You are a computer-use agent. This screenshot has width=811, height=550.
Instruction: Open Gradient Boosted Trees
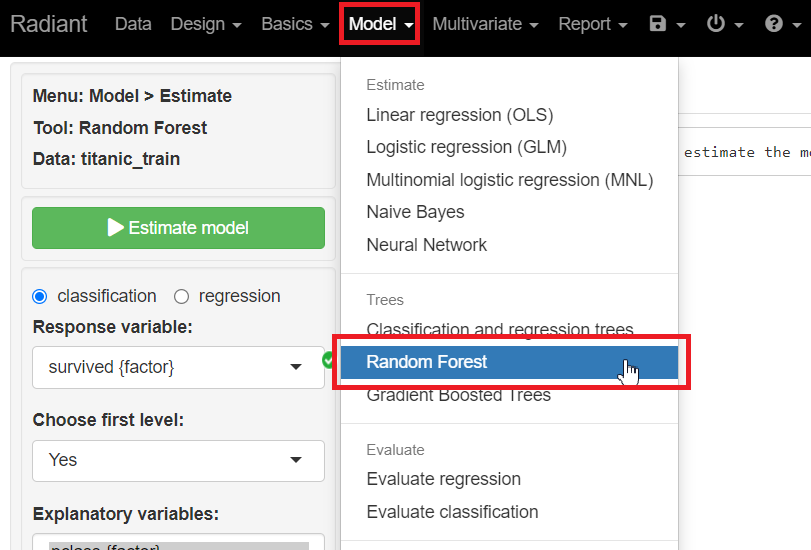click(x=459, y=395)
